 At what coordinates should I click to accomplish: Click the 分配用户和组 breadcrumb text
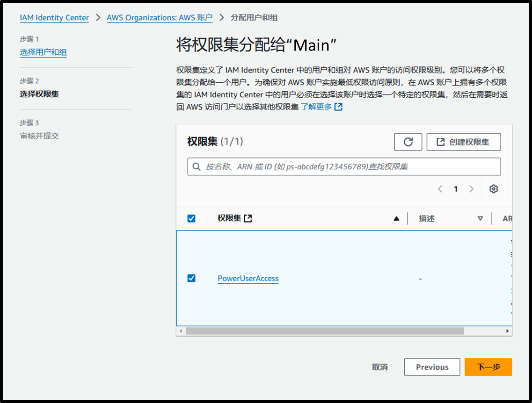coord(254,18)
